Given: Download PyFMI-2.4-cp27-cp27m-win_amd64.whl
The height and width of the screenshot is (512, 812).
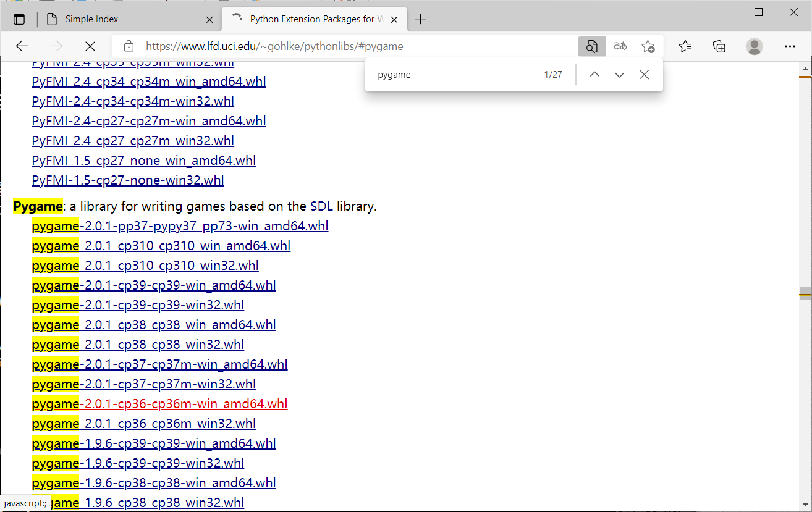Looking at the screenshot, I should 149,121.
